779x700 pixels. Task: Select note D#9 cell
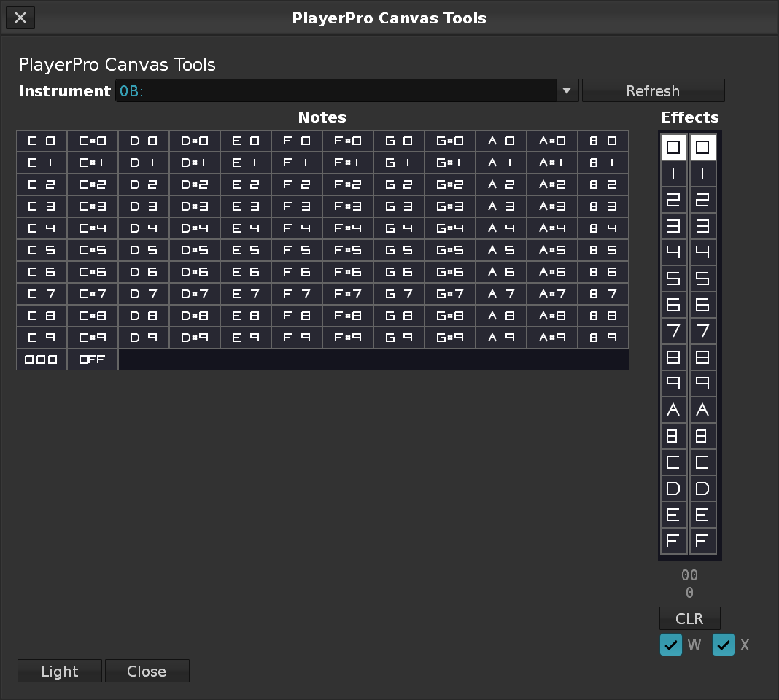(195, 338)
